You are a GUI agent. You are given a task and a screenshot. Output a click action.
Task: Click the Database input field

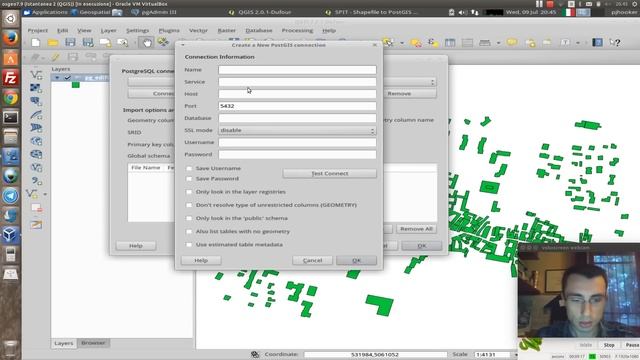click(297, 118)
